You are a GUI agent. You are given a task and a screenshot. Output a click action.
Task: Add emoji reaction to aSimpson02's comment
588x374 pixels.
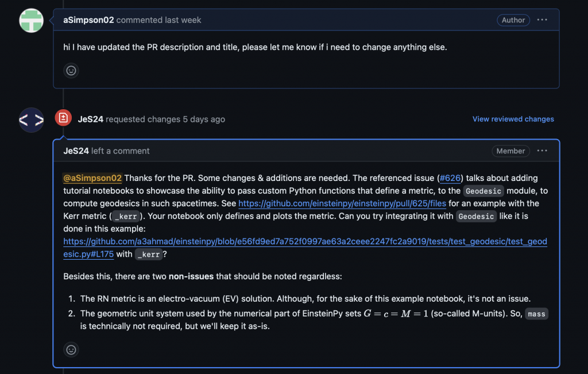pyautogui.click(x=71, y=71)
